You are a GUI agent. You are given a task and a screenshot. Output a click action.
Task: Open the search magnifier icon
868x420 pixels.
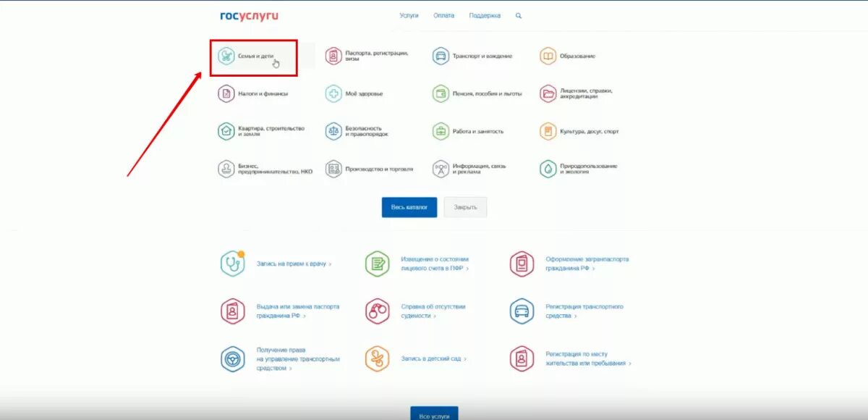click(519, 15)
